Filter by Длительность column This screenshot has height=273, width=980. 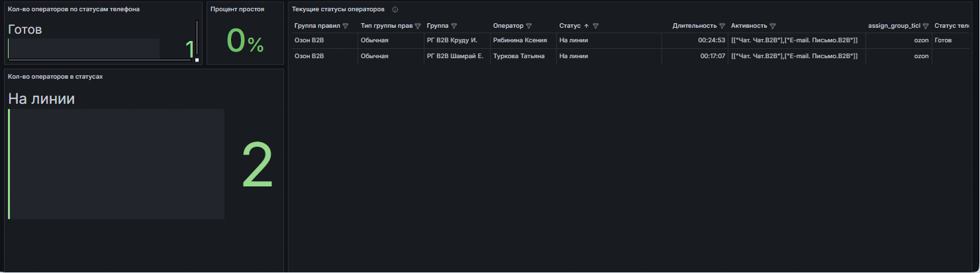click(x=722, y=26)
